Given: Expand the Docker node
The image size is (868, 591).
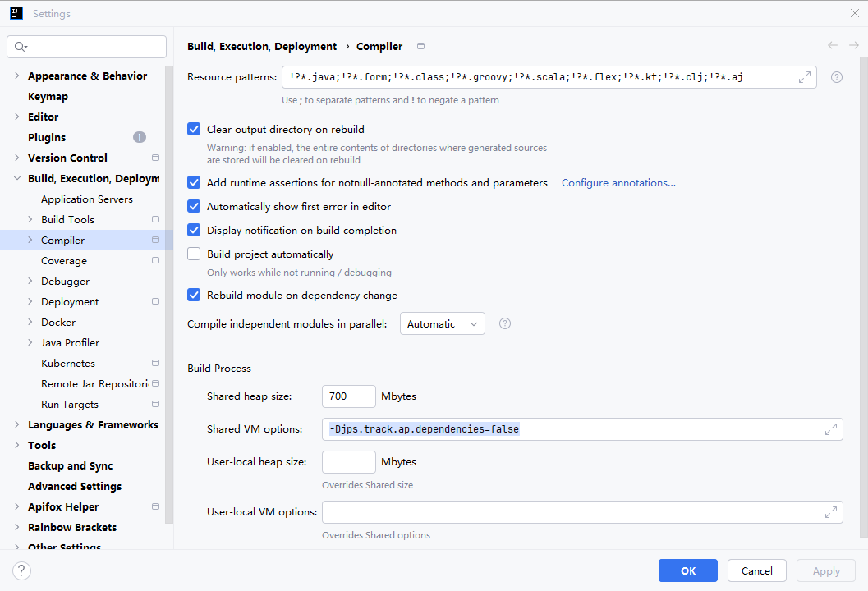Looking at the screenshot, I should (30, 322).
